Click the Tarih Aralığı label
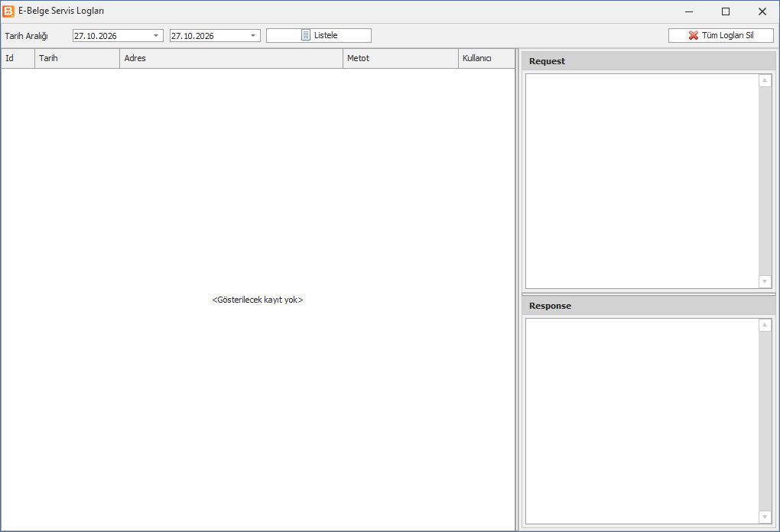 pos(26,36)
